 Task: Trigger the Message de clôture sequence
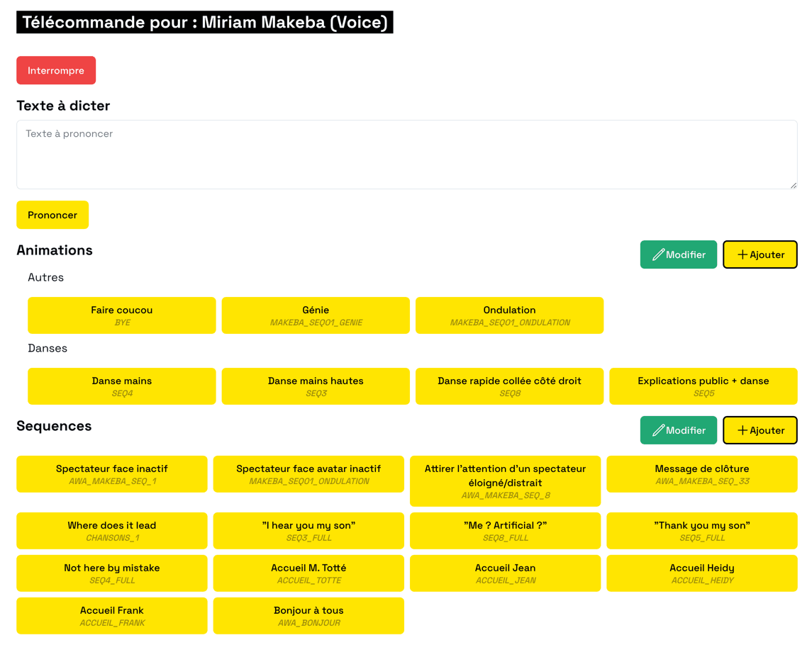click(x=701, y=474)
